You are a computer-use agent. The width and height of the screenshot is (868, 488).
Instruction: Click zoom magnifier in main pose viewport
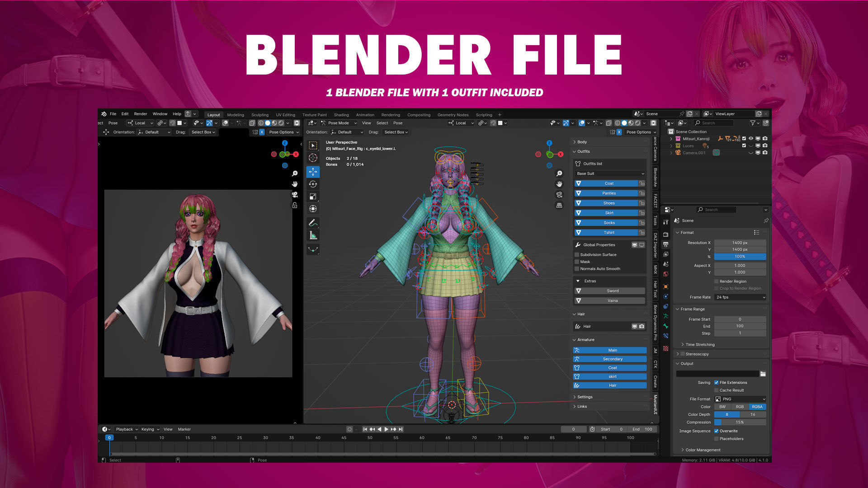coord(559,174)
